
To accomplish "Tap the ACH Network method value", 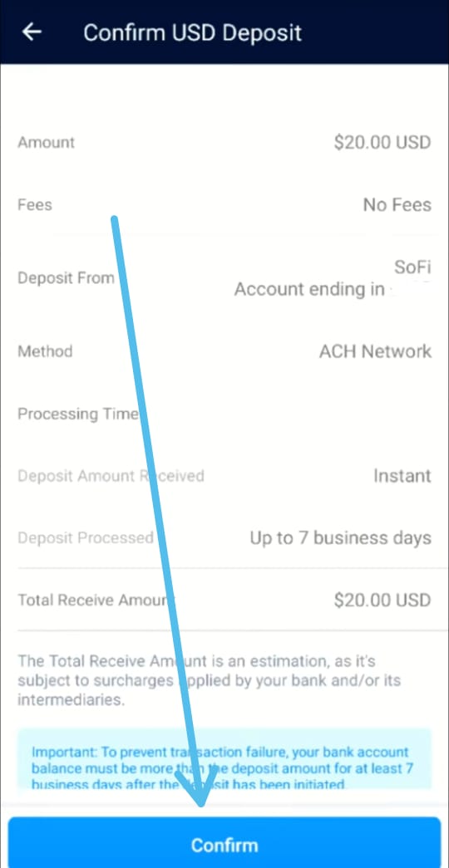I will 375,351.
